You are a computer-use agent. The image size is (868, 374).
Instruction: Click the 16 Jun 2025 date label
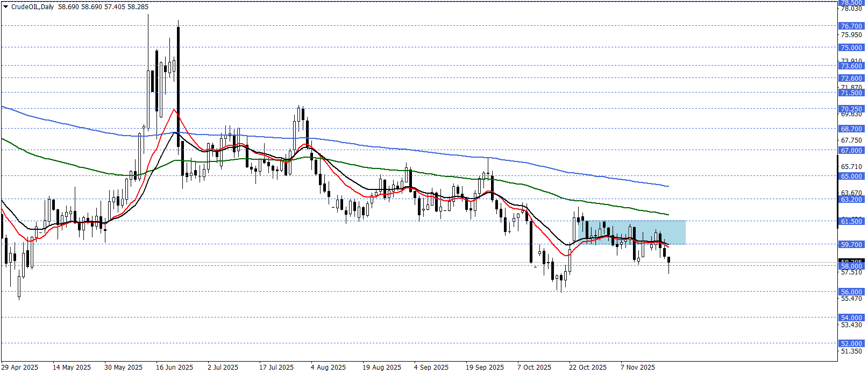coord(174,367)
